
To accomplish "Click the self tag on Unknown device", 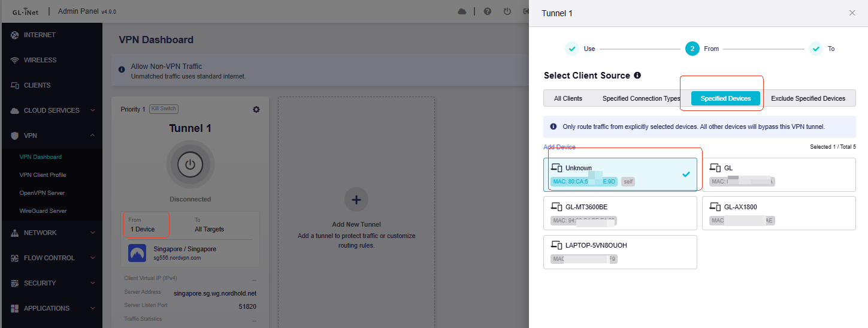I will coord(628,181).
